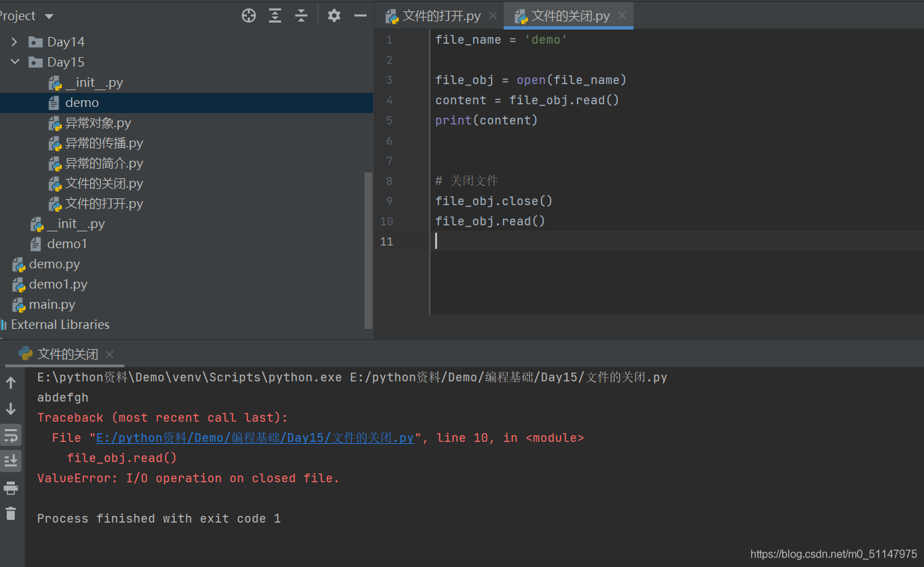Click the open(file_name) code on line 3
924x567 pixels.
pos(572,80)
